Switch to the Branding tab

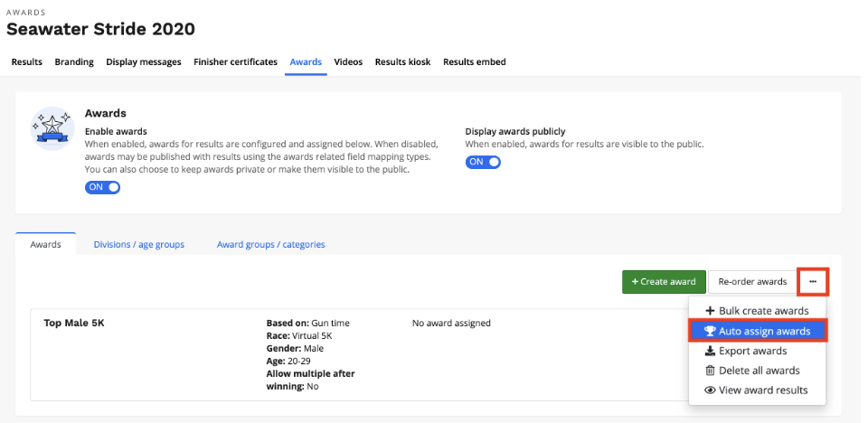[x=74, y=62]
